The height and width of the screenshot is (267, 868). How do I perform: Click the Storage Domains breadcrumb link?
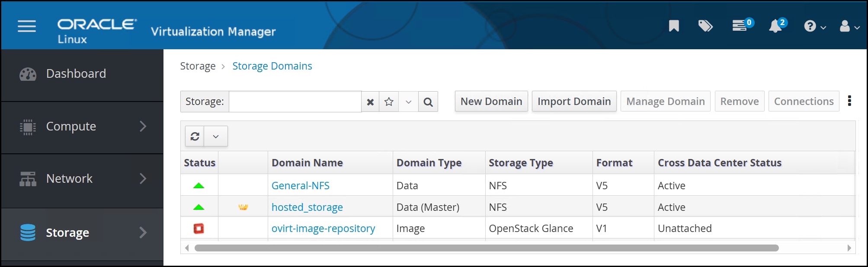coord(272,66)
